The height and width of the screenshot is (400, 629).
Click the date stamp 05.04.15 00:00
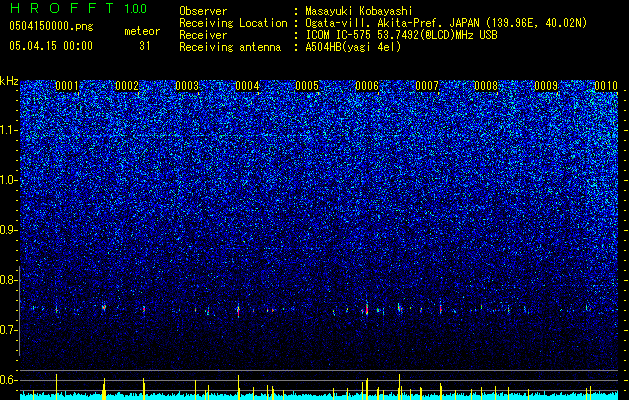(51, 46)
